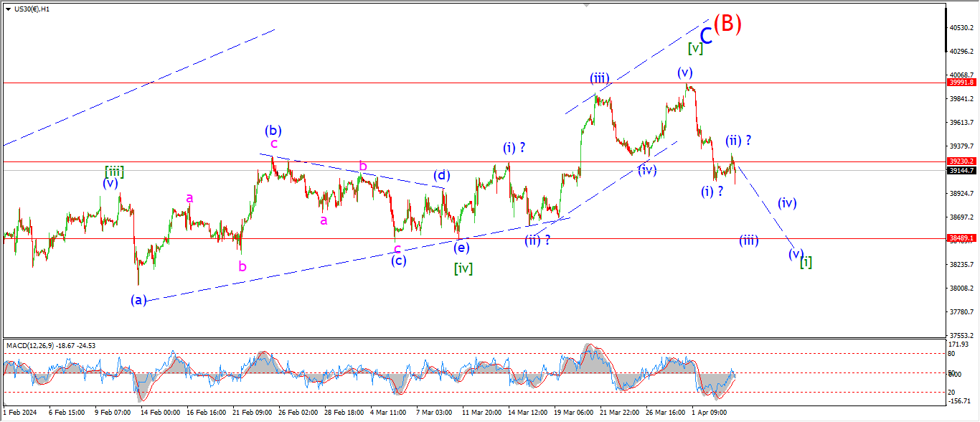Select the green [iii] wave label

pos(114,171)
